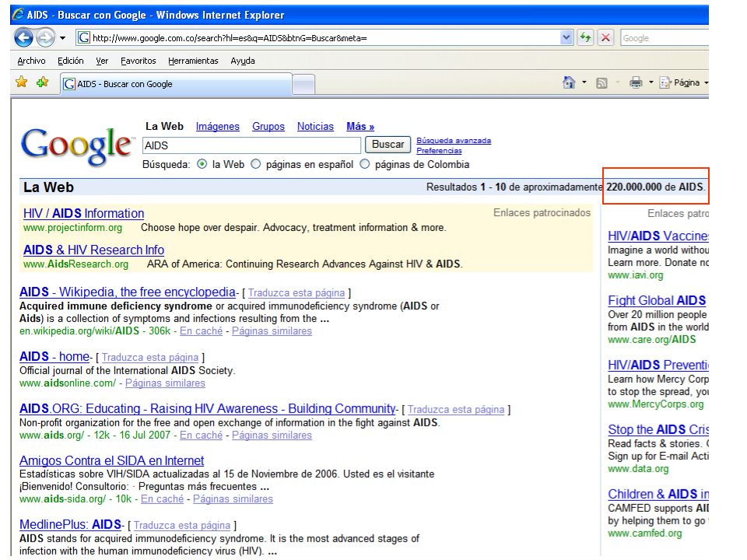Open Búsqueda avanzada link
The height and width of the screenshot is (560, 747).
point(454,141)
